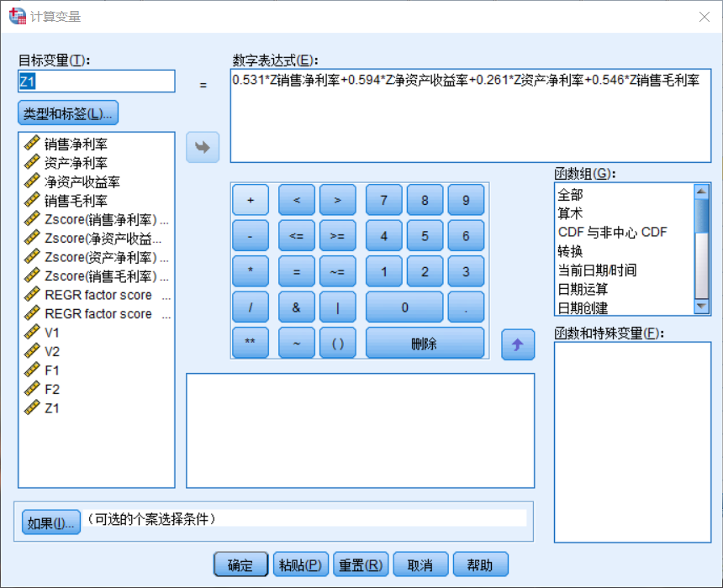Open the 类型和标签(L) dialog
This screenshot has height=588, width=723.
[x=67, y=113]
